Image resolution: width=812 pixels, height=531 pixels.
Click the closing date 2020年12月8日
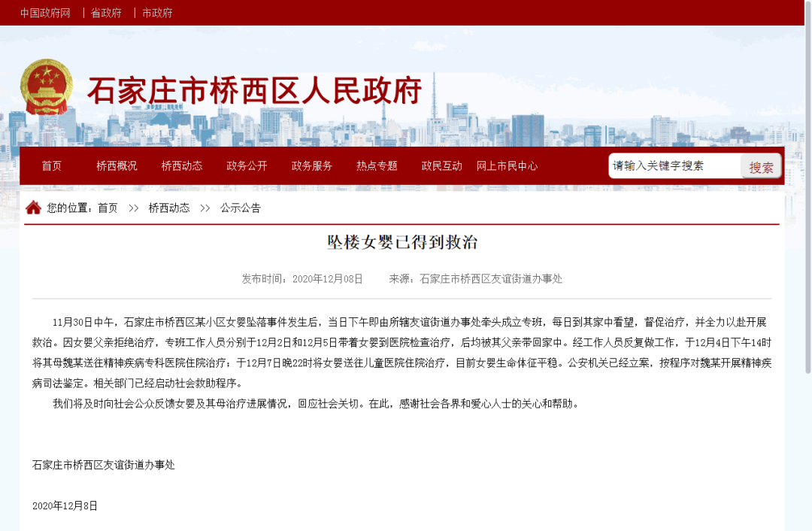(65, 506)
